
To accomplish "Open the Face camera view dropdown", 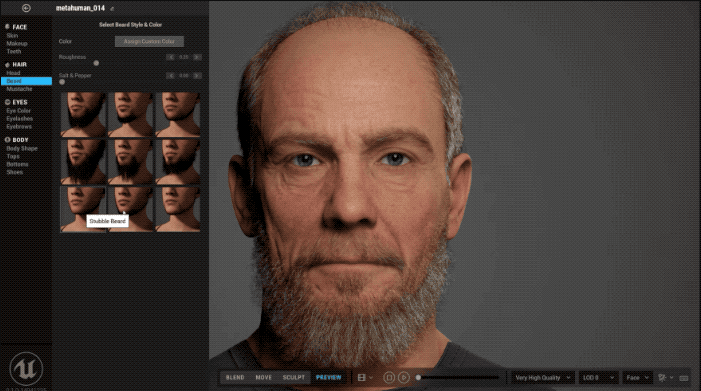I will [x=637, y=378].
